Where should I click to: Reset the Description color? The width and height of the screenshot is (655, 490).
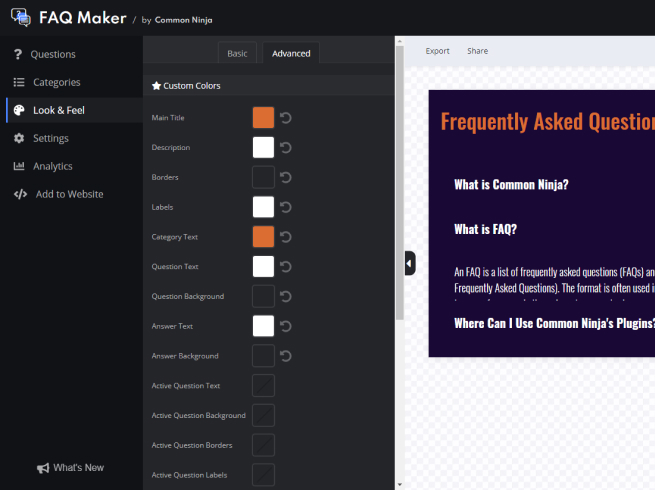(286, 147)
